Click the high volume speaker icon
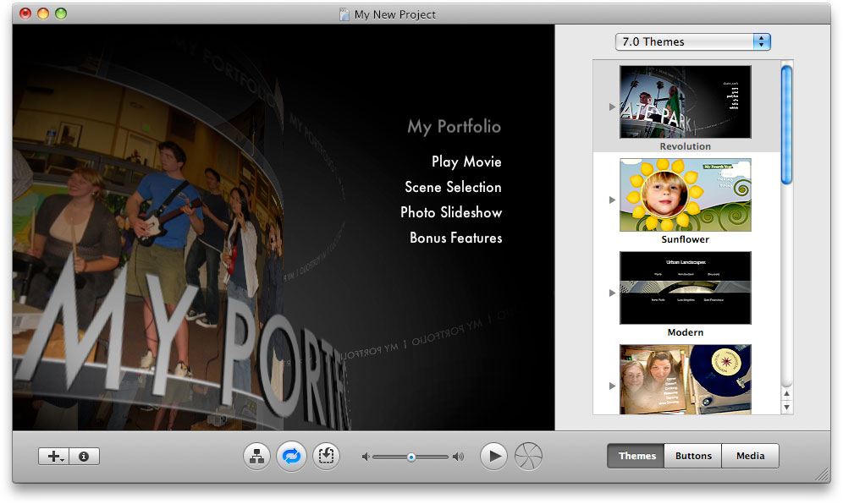 click(458, 457)
